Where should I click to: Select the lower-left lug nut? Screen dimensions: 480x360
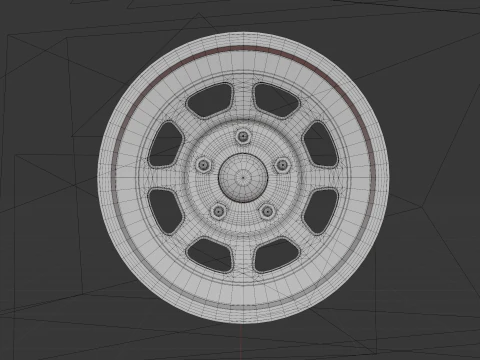[x=219, y=211]
